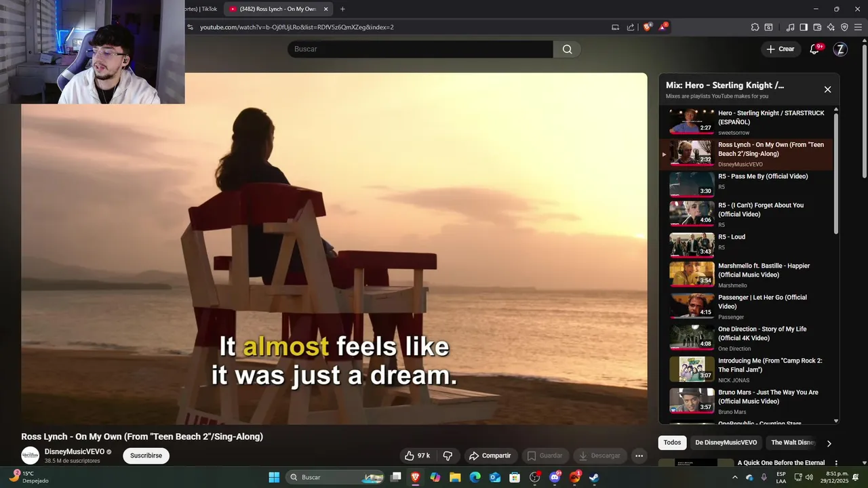868x488 pixels.
Task: Click the Compartir button
Action: (x=490, y=455)
